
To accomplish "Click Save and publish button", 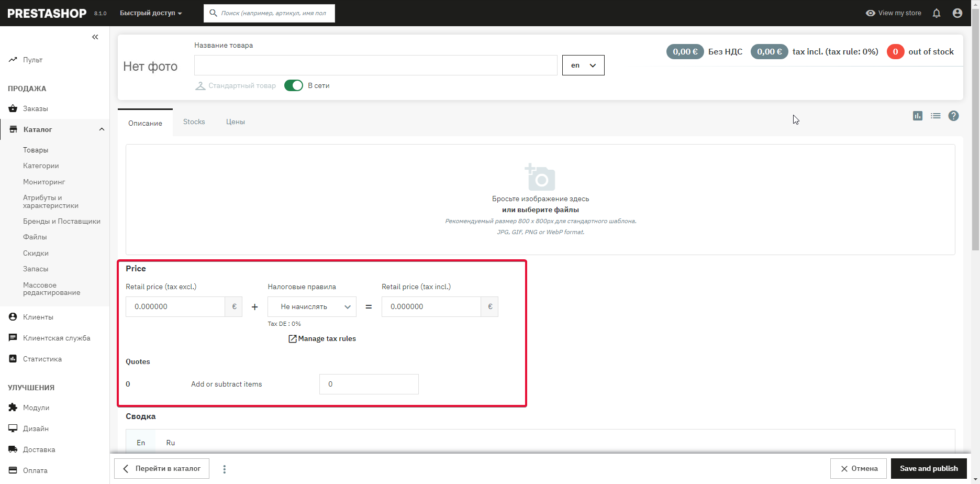I will point(929,468).
